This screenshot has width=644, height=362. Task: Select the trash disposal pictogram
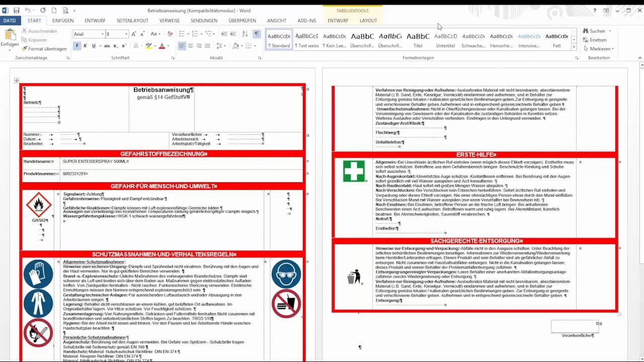[x=354, y=277]
